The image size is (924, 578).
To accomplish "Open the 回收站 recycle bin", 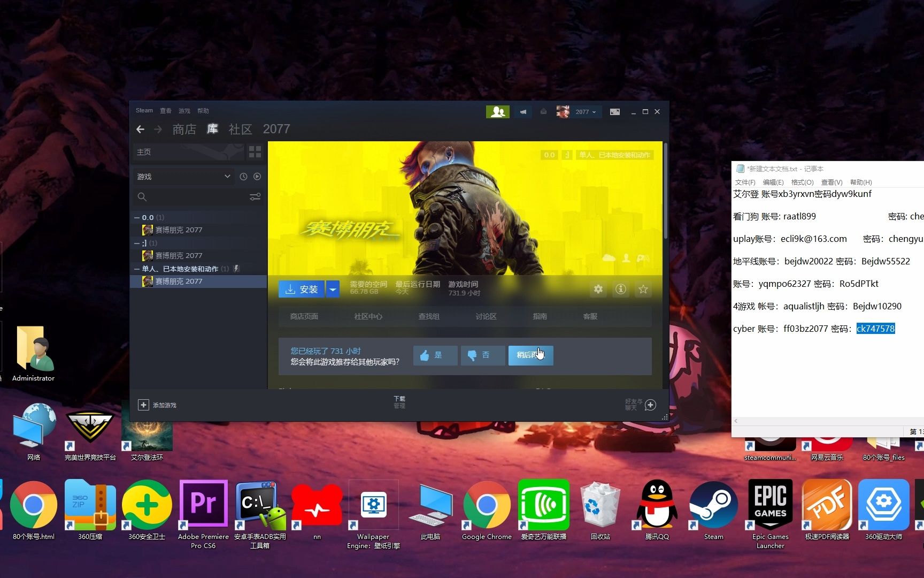I will 600,510.
